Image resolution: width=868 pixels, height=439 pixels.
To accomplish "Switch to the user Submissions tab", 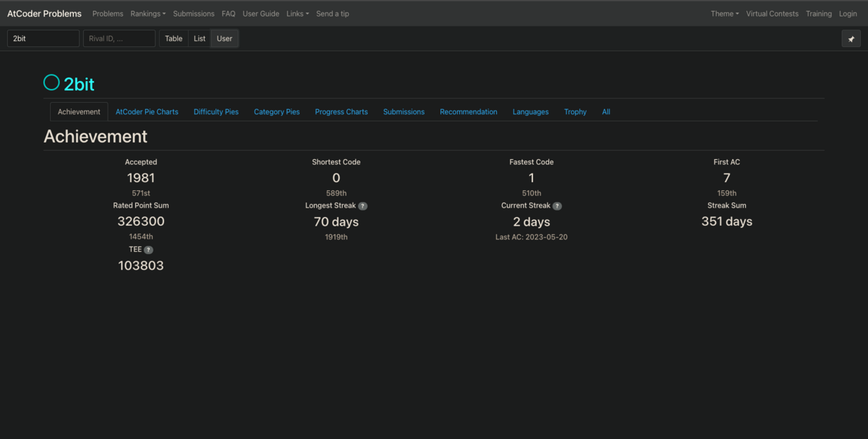I will pyautogui.click(x=404, y=111).
